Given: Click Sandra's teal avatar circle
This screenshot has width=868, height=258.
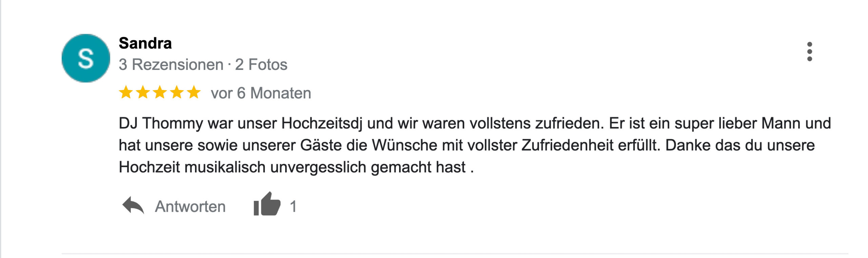Looking at the screenshot, I should (86, 58).
